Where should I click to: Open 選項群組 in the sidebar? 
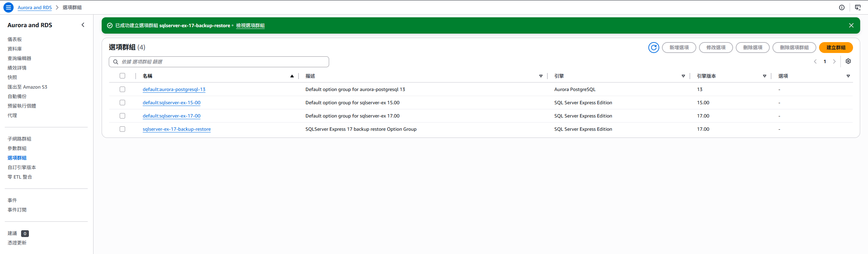click(x=17, y=158)
